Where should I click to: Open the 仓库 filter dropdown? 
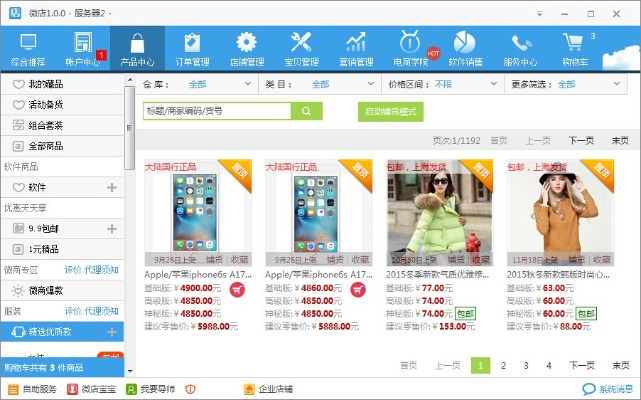click(197, 84)
